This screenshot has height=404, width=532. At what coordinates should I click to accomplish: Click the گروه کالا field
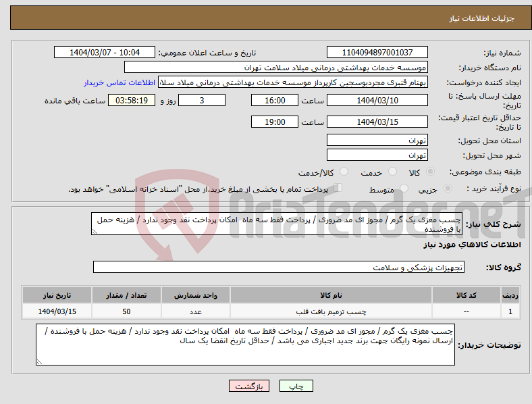tap(279, 267)
